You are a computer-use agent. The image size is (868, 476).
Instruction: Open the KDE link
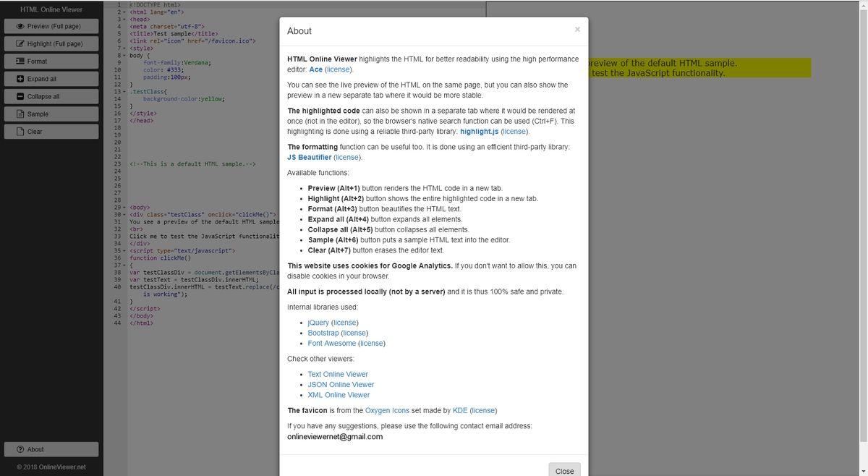coord(460,410)
